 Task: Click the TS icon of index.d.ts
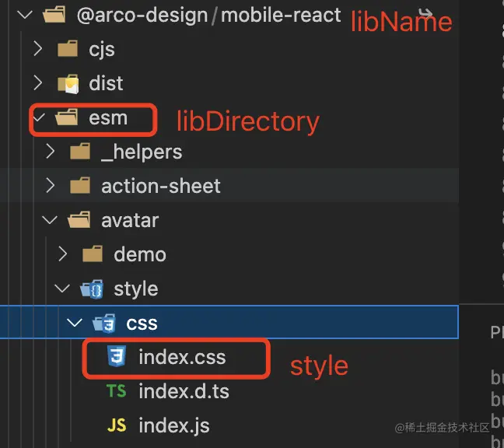click(x=117, y=391)
